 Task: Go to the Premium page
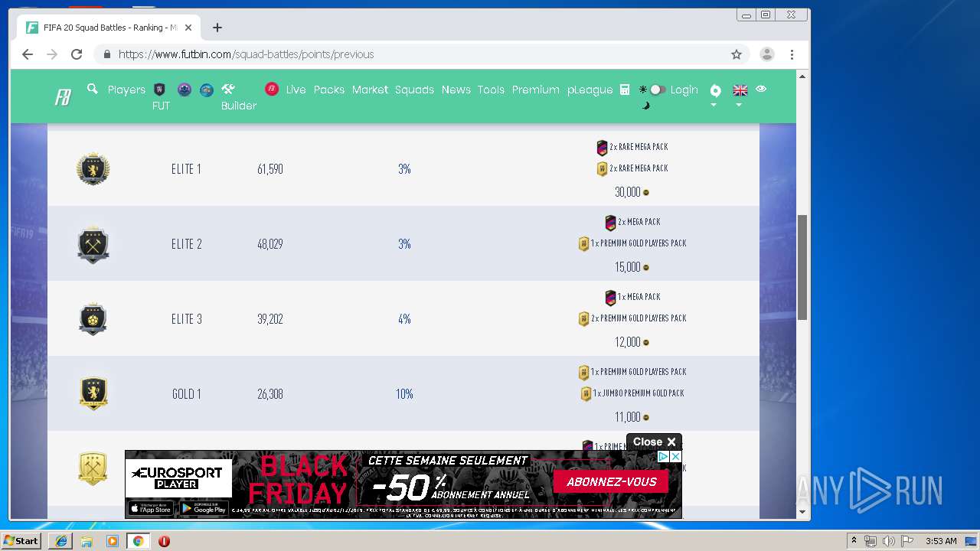[535, 90]
